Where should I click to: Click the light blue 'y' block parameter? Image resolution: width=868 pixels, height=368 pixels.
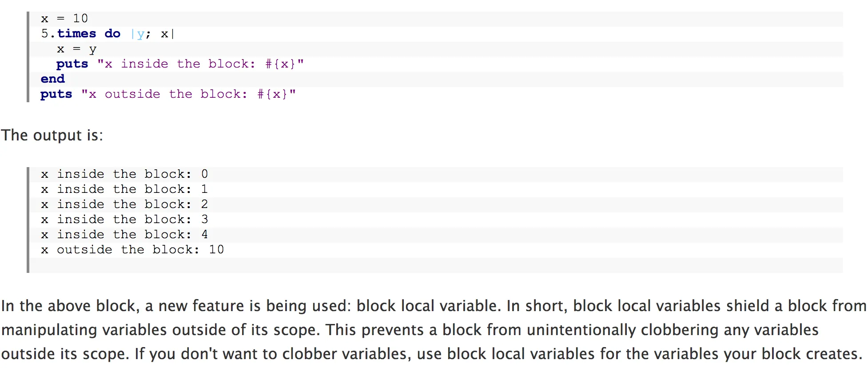pos(140,34)
